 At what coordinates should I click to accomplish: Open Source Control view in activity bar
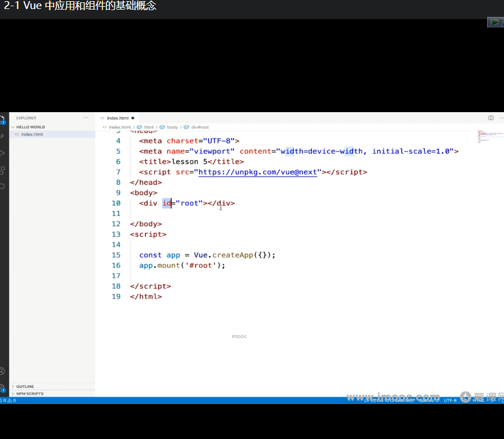pos(2,136)
